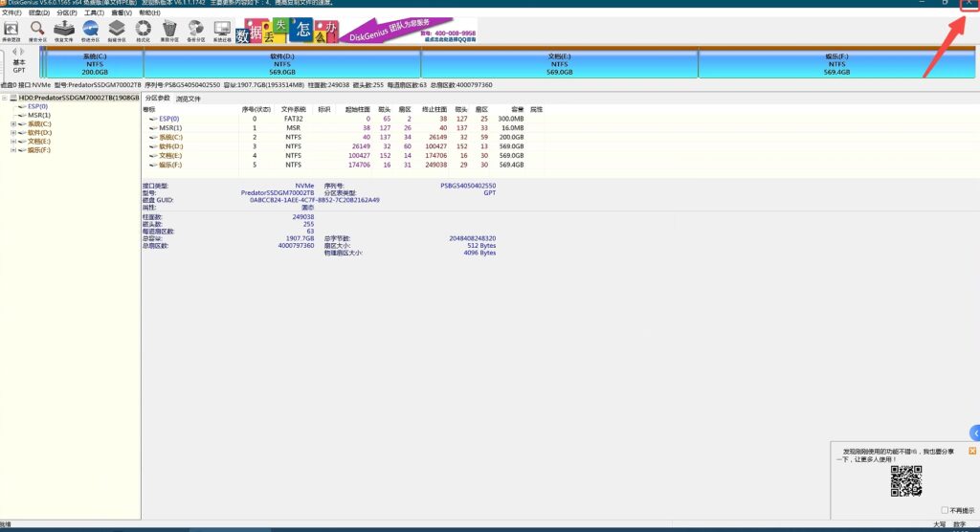This screenshot has width=980, height=532.
Task: Click the 格式化 (Format) toolbar icon
Action: coord(143,31)
